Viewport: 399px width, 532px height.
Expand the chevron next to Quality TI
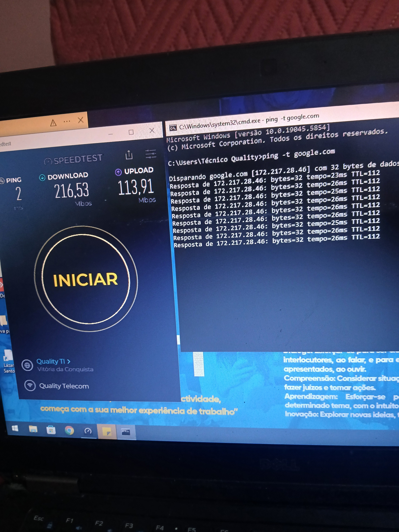tap(69, 361)
